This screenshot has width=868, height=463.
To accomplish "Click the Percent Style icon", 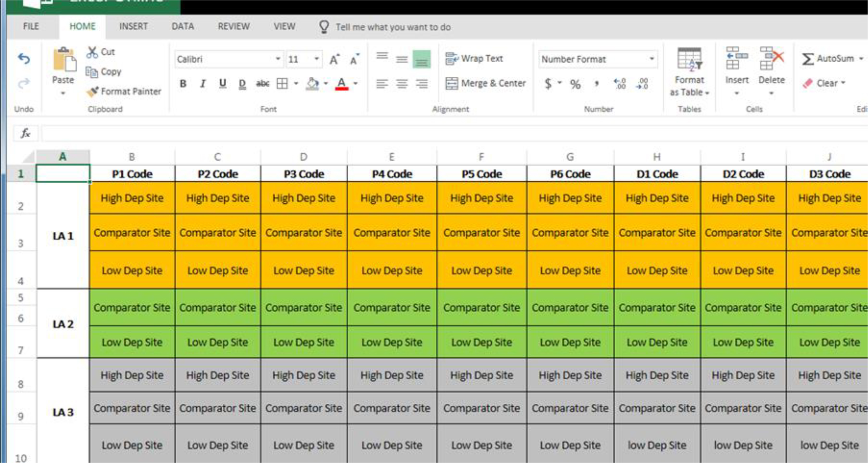I will coord(575,84).
